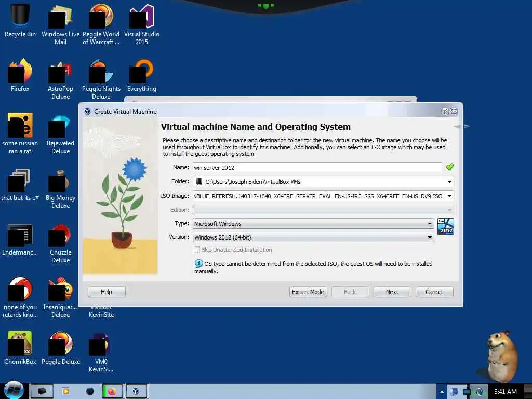This screenshot has width=532, height=399.
Task: Click the Help button
Action: tap(107, 292)
